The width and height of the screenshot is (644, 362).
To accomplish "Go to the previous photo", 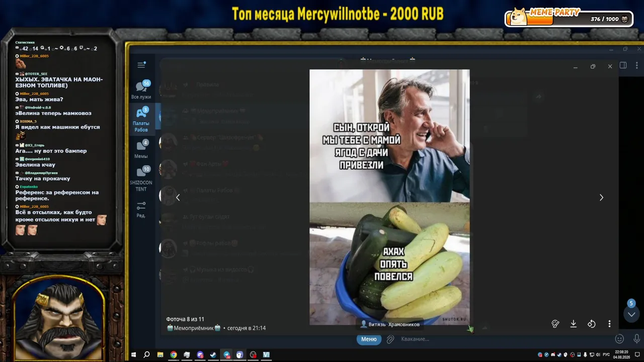I will [178, 198].
